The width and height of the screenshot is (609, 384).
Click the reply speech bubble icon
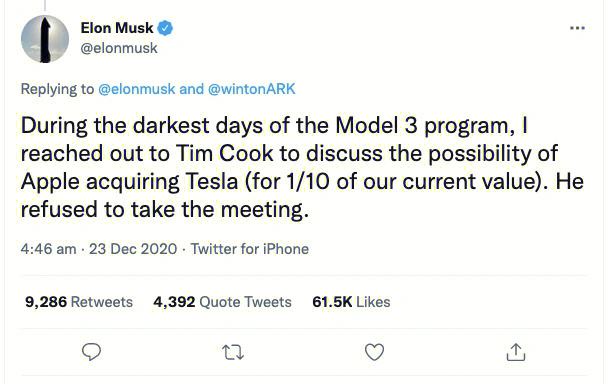(92, 352)
